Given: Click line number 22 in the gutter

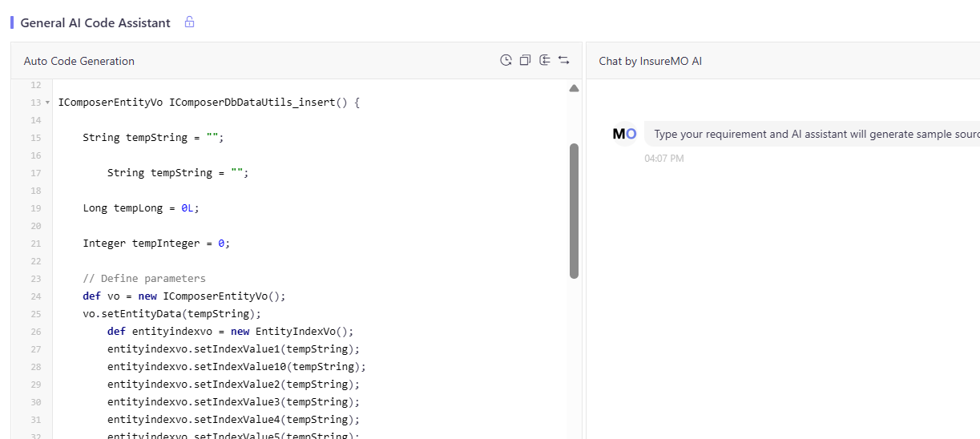Looking at the screenshot, I should click(x=35, y=261).
